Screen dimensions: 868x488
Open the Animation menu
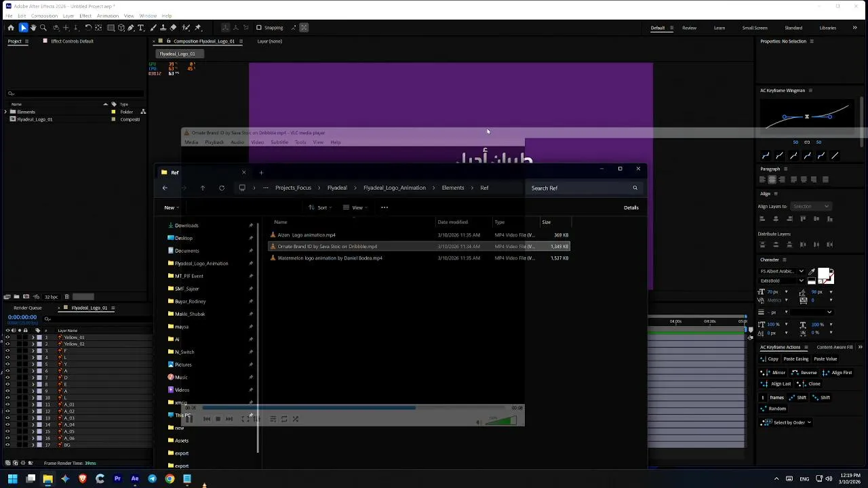(x=108, y=16)
